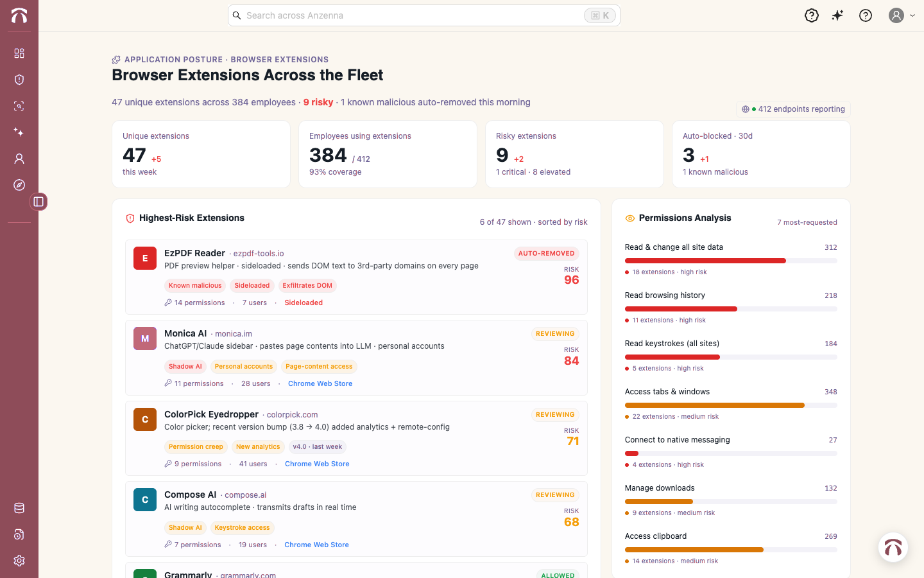Screen dimensions: 924x578
Task: Click the Access tabs & windows bar
Action: 731,405
